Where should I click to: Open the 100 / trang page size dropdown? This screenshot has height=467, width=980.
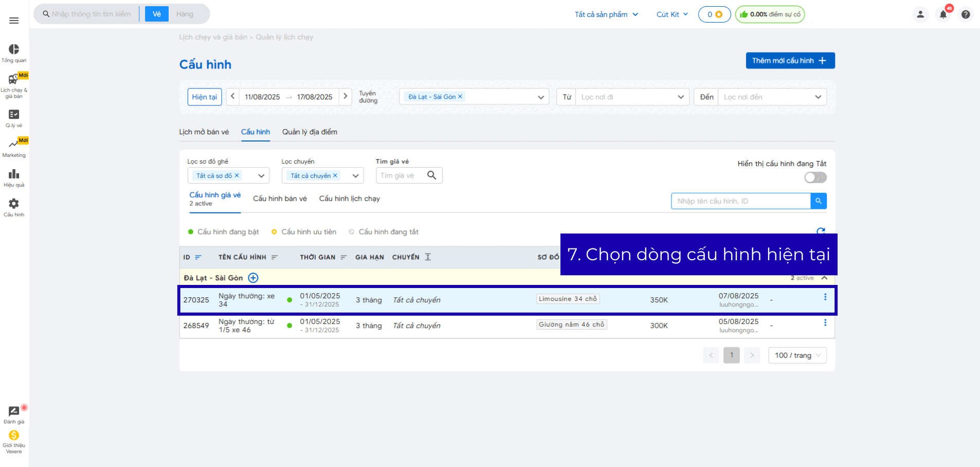[x=797, y=355]
